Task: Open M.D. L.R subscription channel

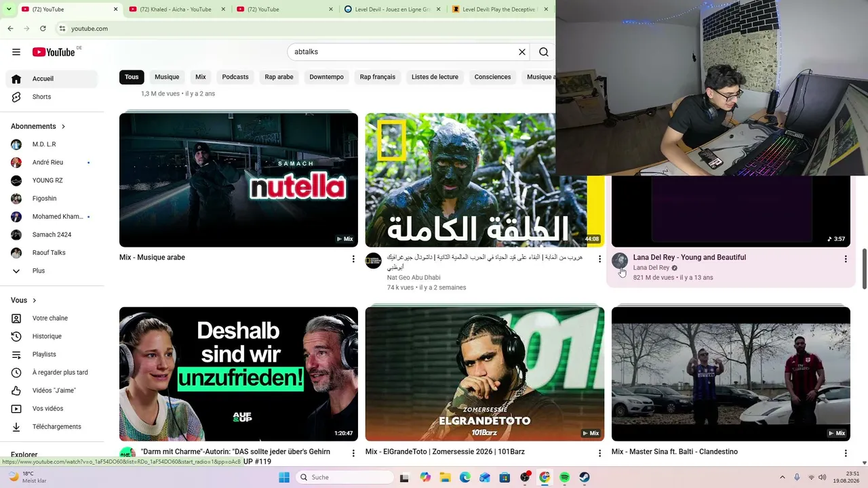Action: click(52, 144)
